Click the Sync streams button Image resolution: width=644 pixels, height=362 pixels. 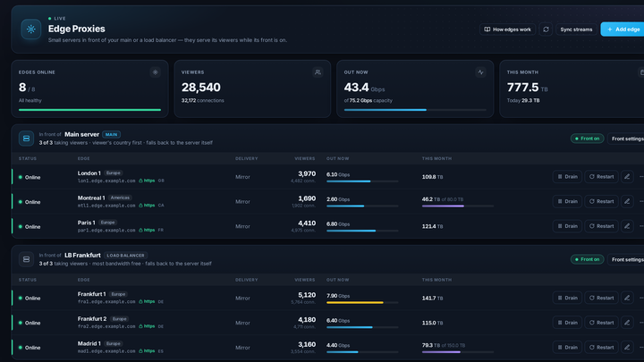pos(576,29)
